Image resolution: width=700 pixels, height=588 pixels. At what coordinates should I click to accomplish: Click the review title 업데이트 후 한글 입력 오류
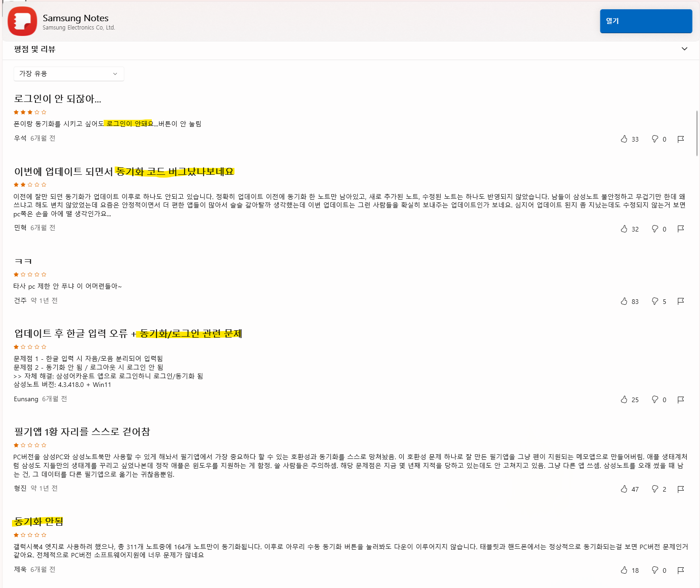71,333
